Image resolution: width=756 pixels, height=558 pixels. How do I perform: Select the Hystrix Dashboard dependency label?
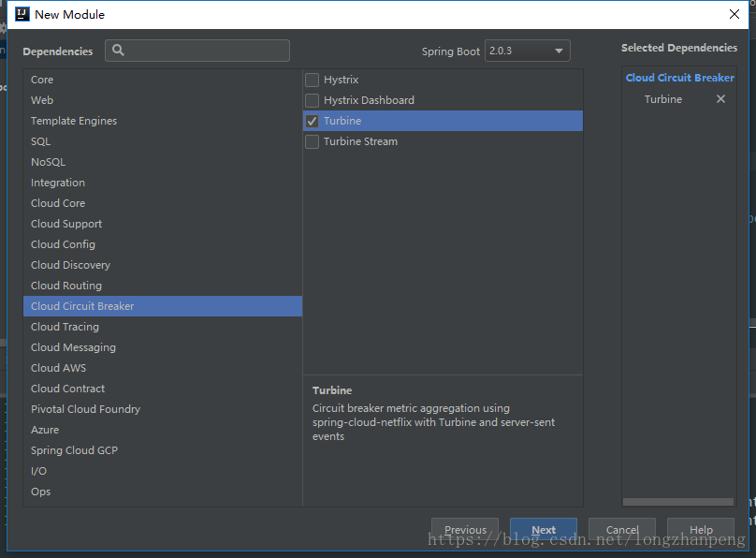[x=369, y=100]
